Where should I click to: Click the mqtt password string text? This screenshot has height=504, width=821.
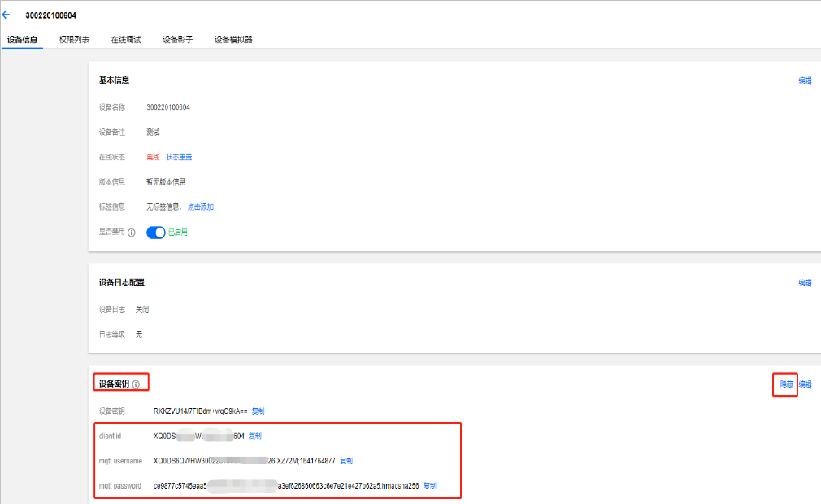(x=285, y=486)
